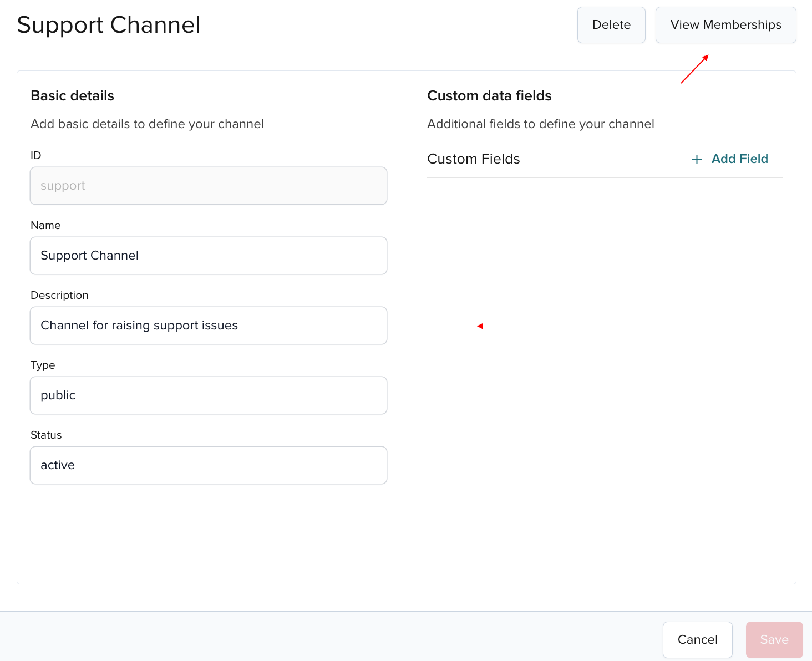The width and height of the screenshot is (812, 661).
Task: Click the Custom data fields heading
Action: [x=489, y=96]
